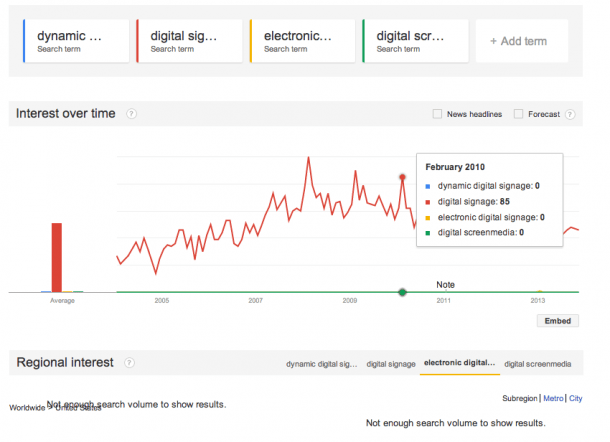This screenshot has height=442, width=610.
Task: Click the City link
Action: (x=575, y=399)
